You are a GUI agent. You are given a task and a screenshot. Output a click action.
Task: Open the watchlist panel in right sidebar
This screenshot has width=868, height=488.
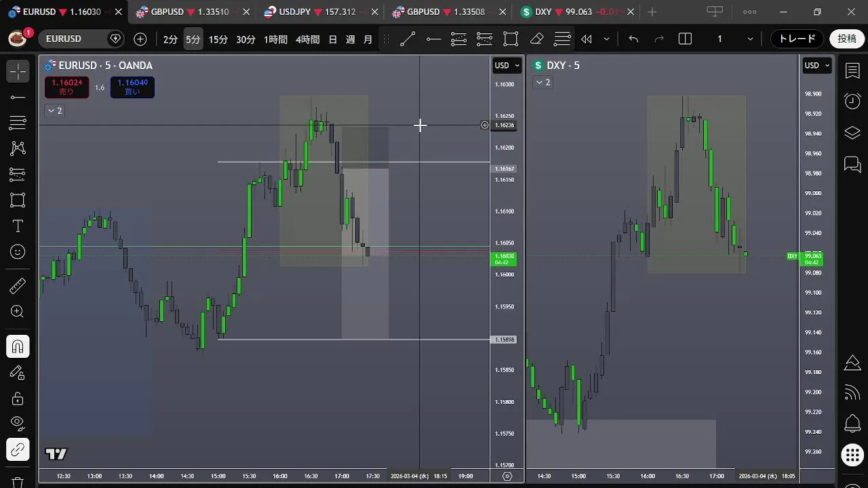pyautogui.click(x=852, y=71)
